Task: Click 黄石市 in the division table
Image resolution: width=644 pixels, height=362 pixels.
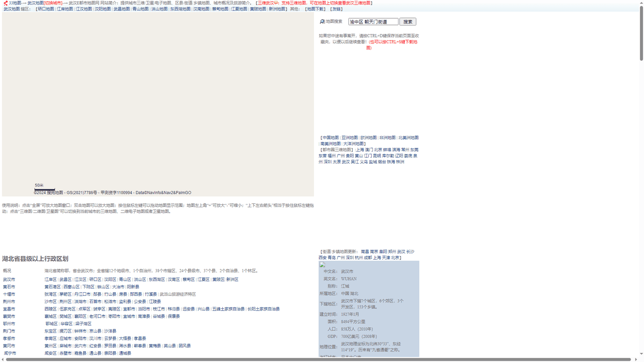Action: point(9,287)
